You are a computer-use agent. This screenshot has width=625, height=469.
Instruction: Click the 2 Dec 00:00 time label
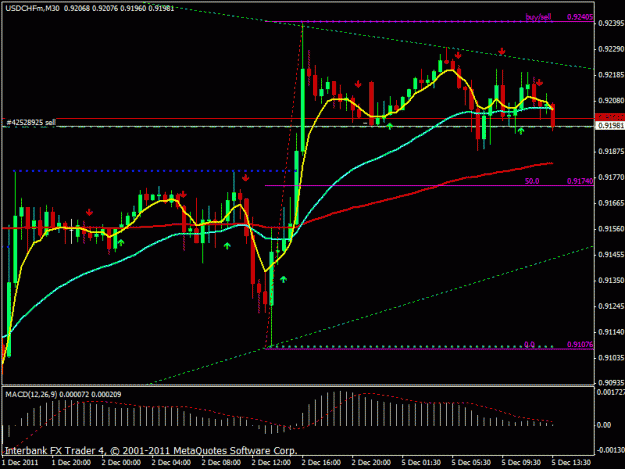coord(121,463)
